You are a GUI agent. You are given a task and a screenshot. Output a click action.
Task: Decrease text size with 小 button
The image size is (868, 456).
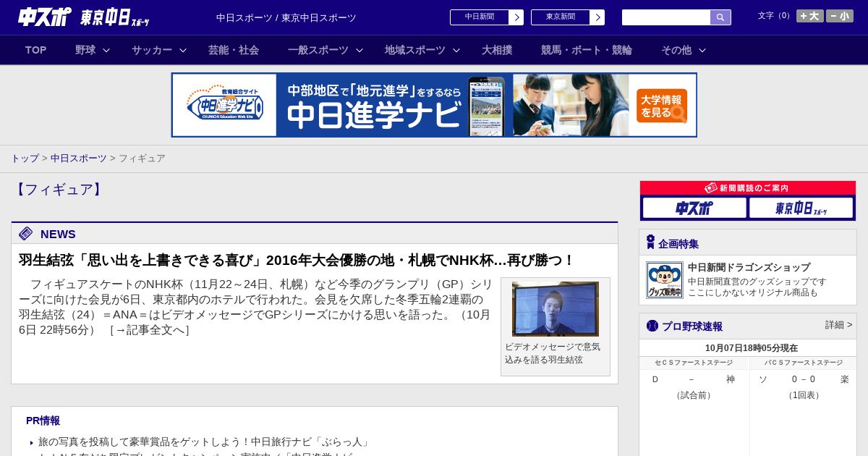coord(840,16)
